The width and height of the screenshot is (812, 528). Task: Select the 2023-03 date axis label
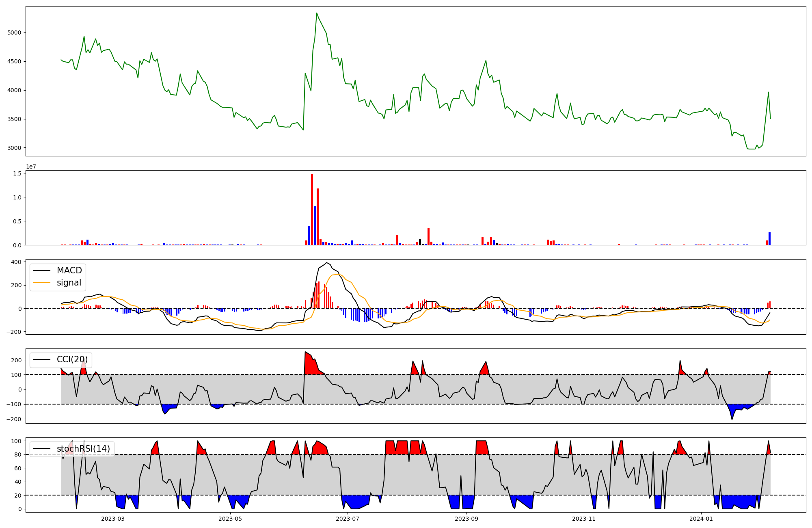point(113,519)
